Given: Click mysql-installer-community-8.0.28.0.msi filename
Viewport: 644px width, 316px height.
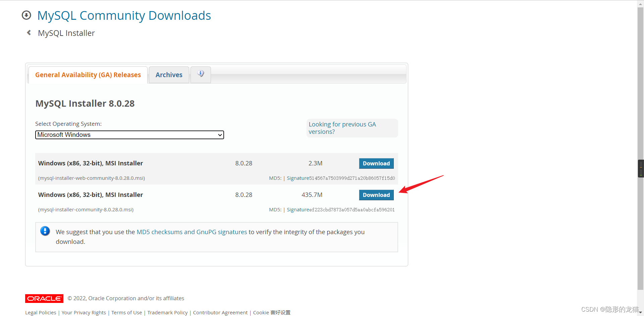Looking at the screenshot, I should click(x=86, y=210).
